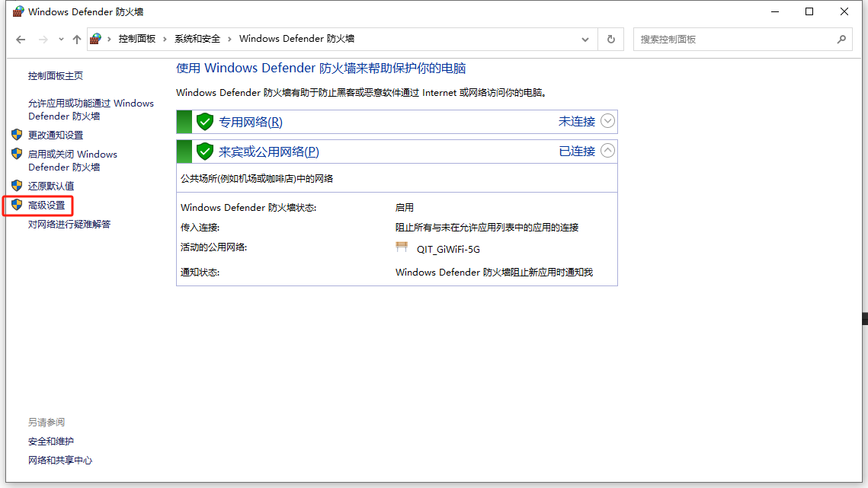This screenshot has height=488, width=868.
Task: Click the shield icon beside 高级设置
Action: [x=17, y=205]
